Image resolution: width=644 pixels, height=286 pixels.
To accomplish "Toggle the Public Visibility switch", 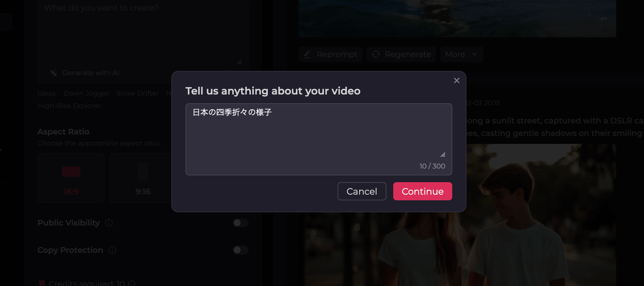I will point(240,223).
